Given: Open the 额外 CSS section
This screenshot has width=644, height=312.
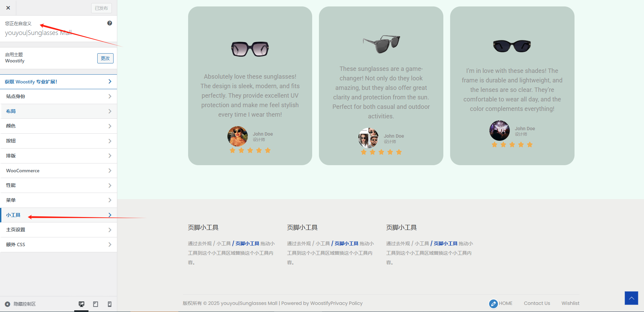Looking at the screenshot, I should 58,245.
